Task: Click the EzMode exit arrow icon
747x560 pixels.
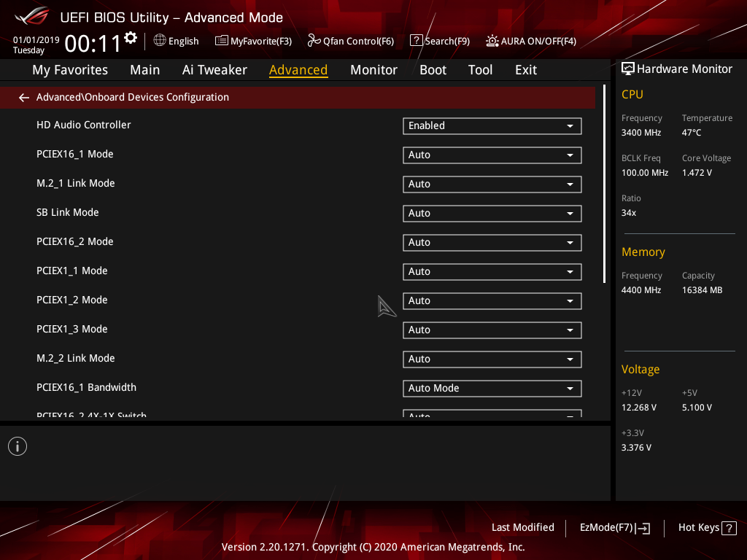Action: [643, 528]
